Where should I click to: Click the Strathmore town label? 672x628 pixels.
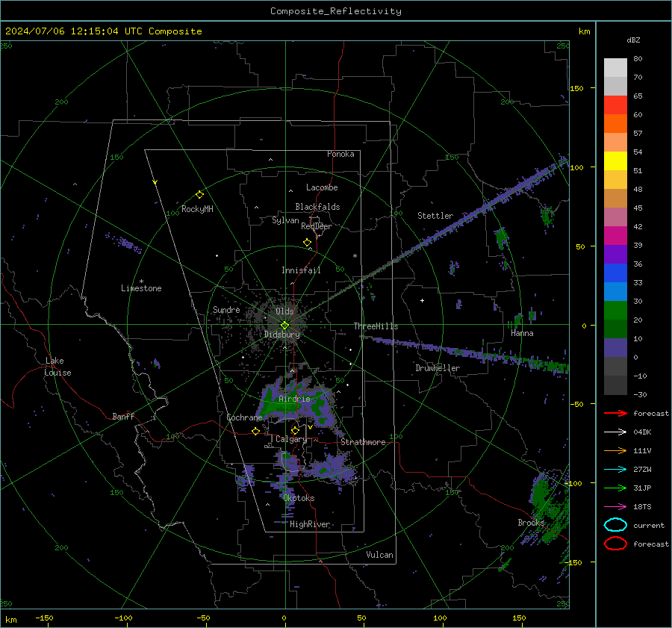tap(363, 442)
